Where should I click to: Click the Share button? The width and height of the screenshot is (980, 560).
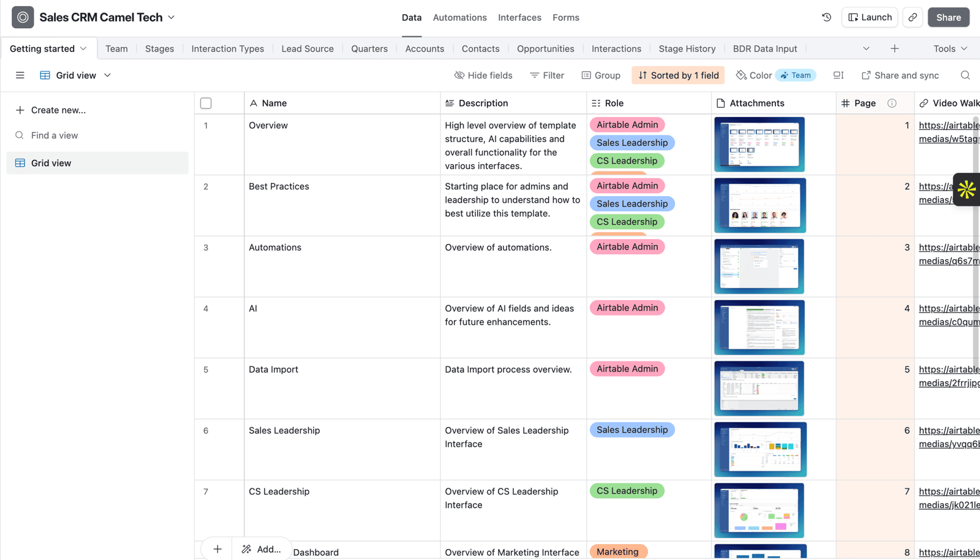click(x=948, y=17)
